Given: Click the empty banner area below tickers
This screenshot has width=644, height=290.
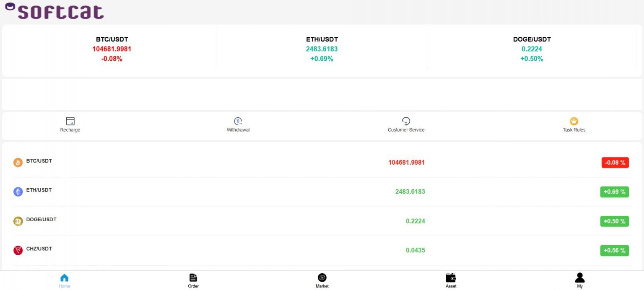Looking at the screenshot, I should tap(322, 94).
